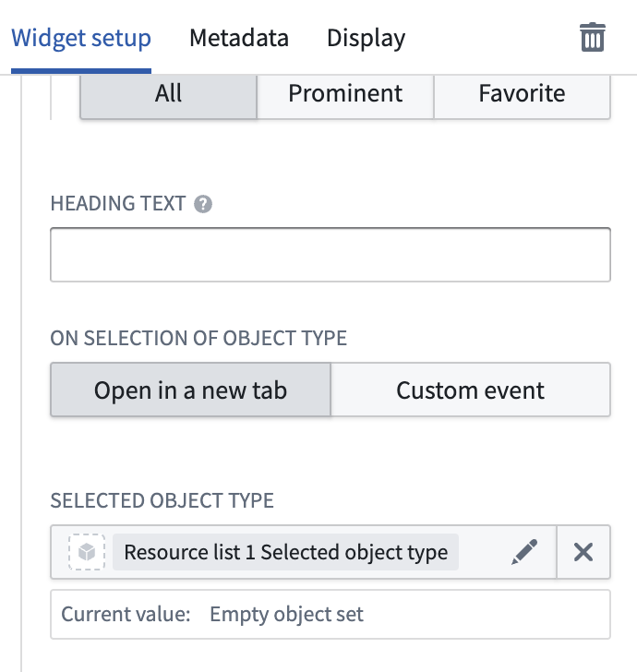Viewport: 637px width, 672px height.
Task: Click the ON SELECTION OF OBJECT TYPE label
Action: [198, 338]
